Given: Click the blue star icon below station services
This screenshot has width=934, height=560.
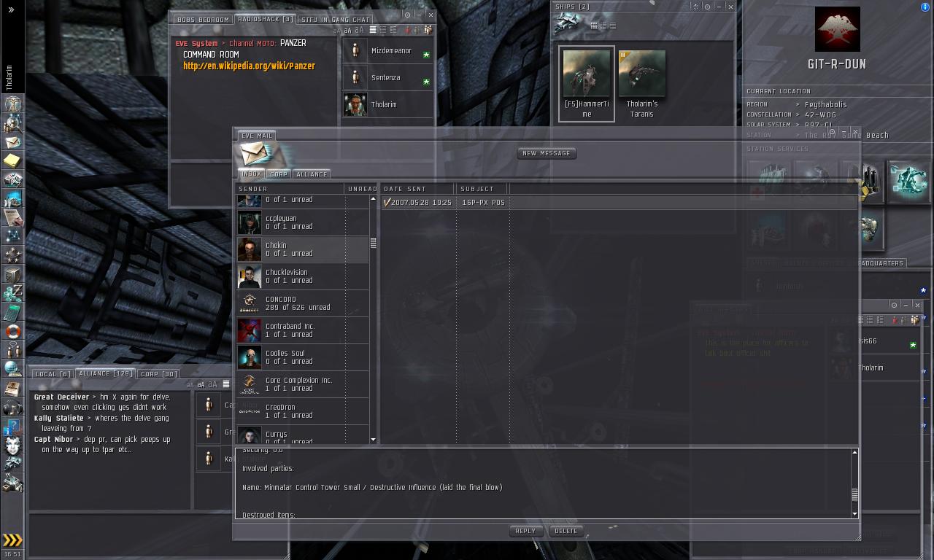Looking at the screenshot, I should tap(923, 290).
